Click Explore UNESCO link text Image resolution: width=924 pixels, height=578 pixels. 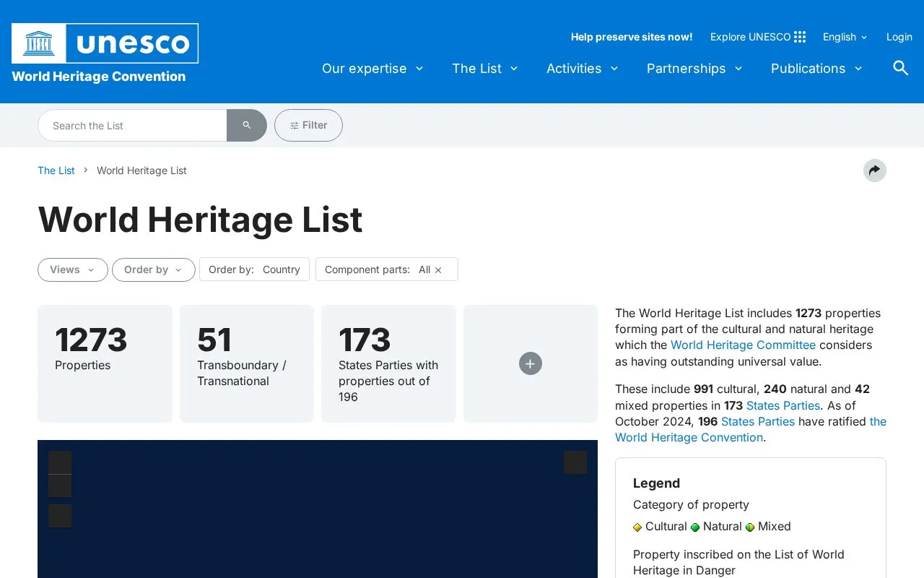751,37
